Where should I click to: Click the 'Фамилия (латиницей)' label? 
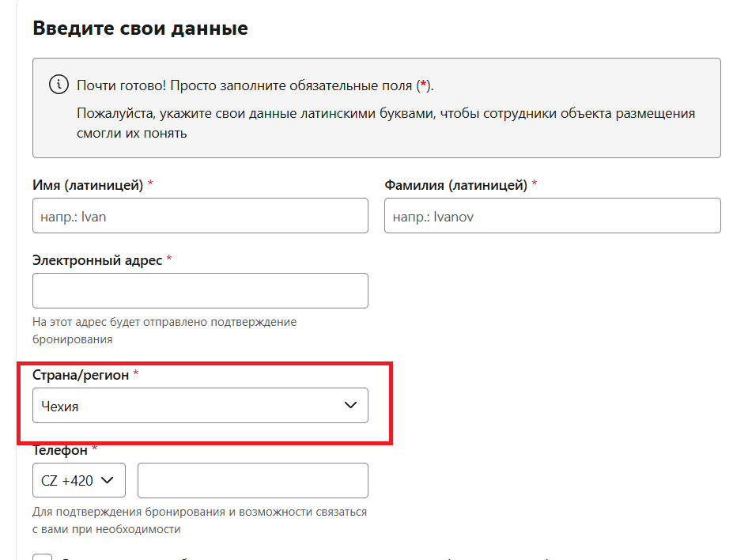pos(455,185)
